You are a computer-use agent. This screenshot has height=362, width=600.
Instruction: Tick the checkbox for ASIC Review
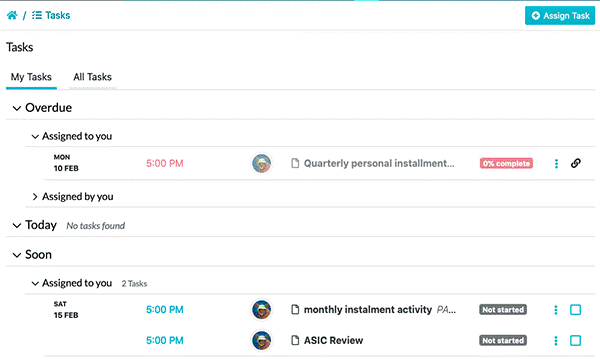pos(576,341)
